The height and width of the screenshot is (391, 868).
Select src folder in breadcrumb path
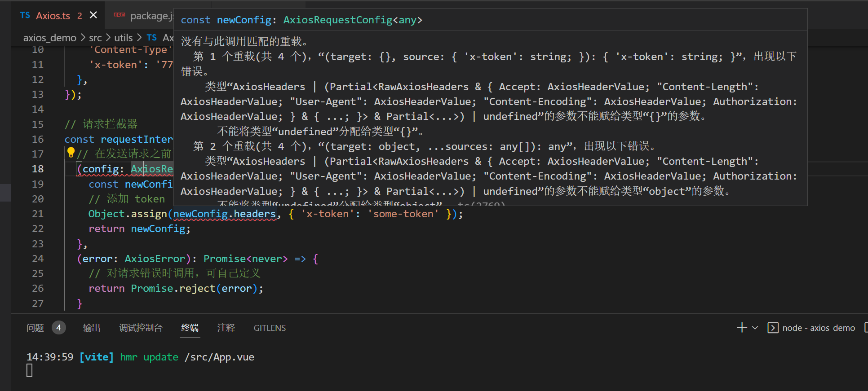click(95, 38)
